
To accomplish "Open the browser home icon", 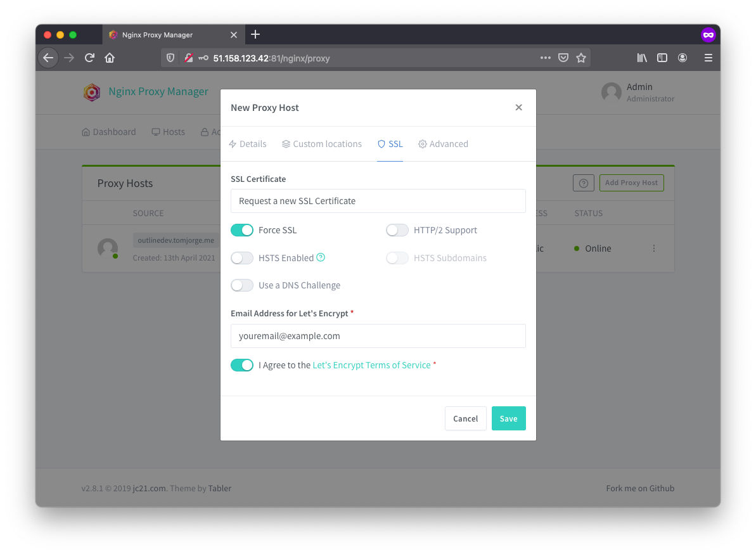I will (x=110, y=58).
